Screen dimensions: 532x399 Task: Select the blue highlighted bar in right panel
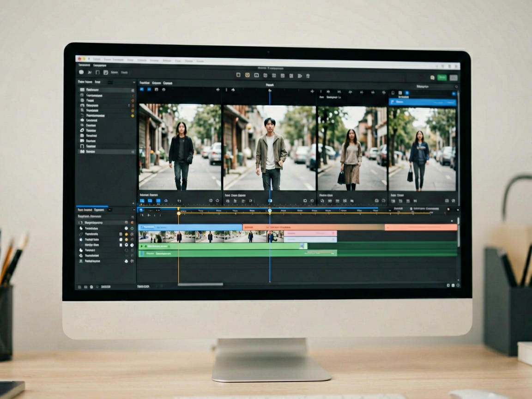coord(423,102)
